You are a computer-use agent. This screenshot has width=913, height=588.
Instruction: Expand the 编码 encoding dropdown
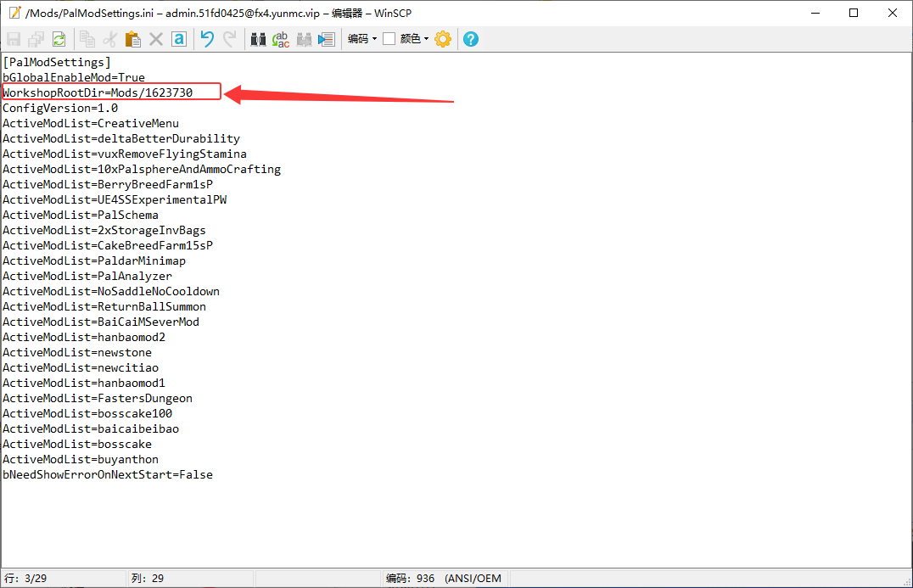362,39
